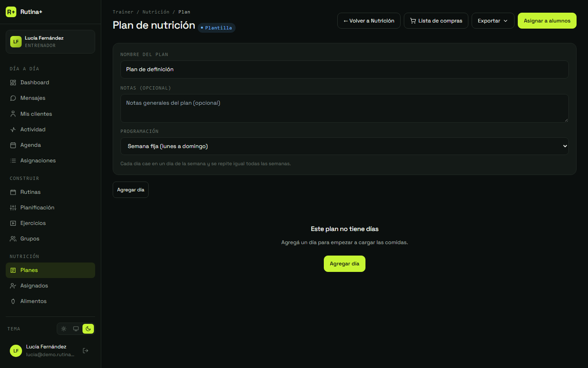Screen dimensions: 588x368
Task: Click the Ejercicios play icon
Action: click(x=13, y=223)
